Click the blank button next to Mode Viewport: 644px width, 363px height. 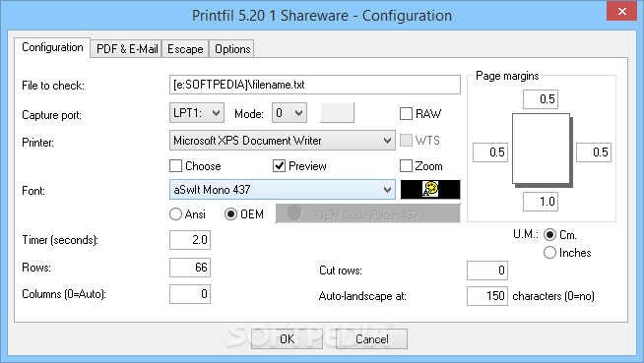pos(337,113)
